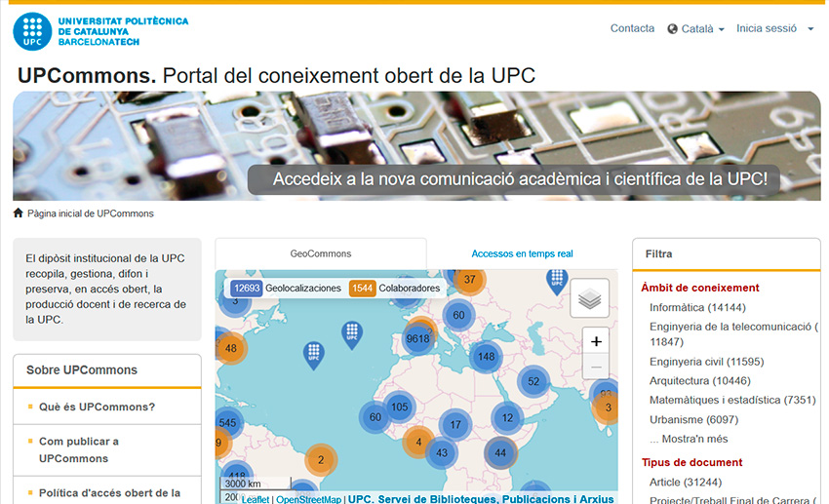Open Què és UPCommons? link
This screenshot has width=829, height=504.
point(97,407)
